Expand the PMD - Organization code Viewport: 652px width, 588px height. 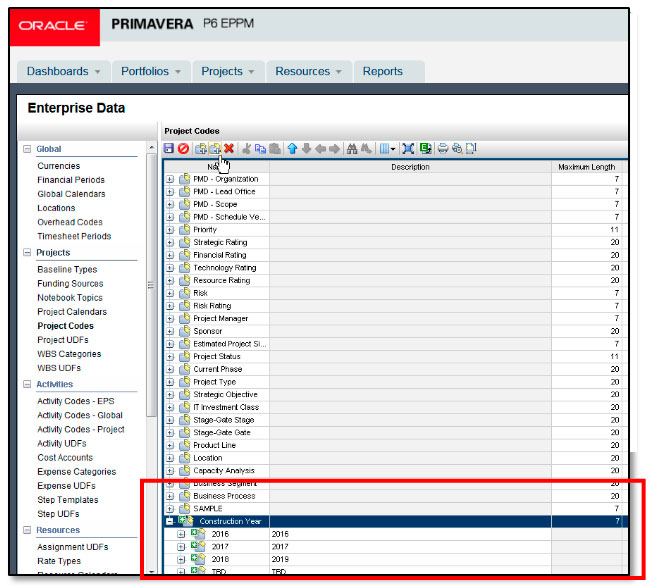coord(170,179)
